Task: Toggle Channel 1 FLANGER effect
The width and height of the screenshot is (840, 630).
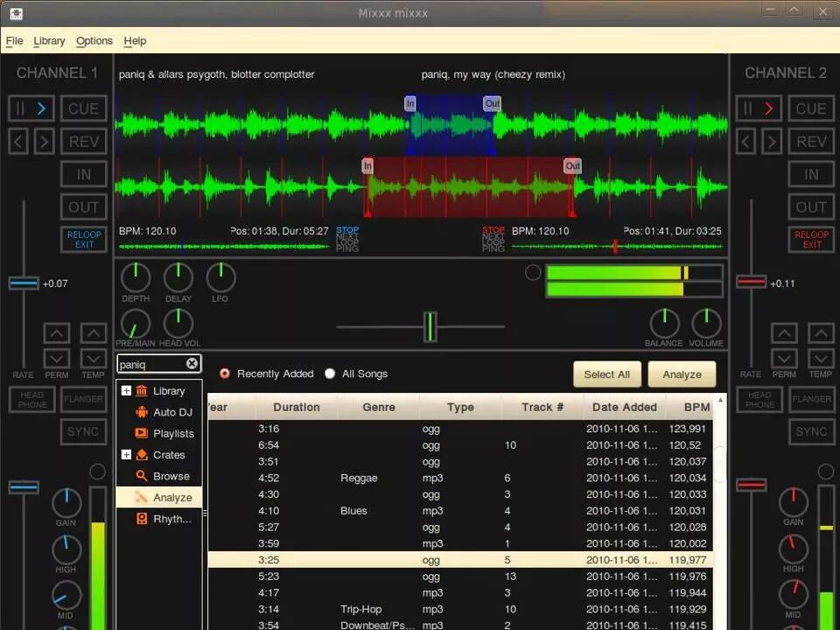Action: pos(84,399)
